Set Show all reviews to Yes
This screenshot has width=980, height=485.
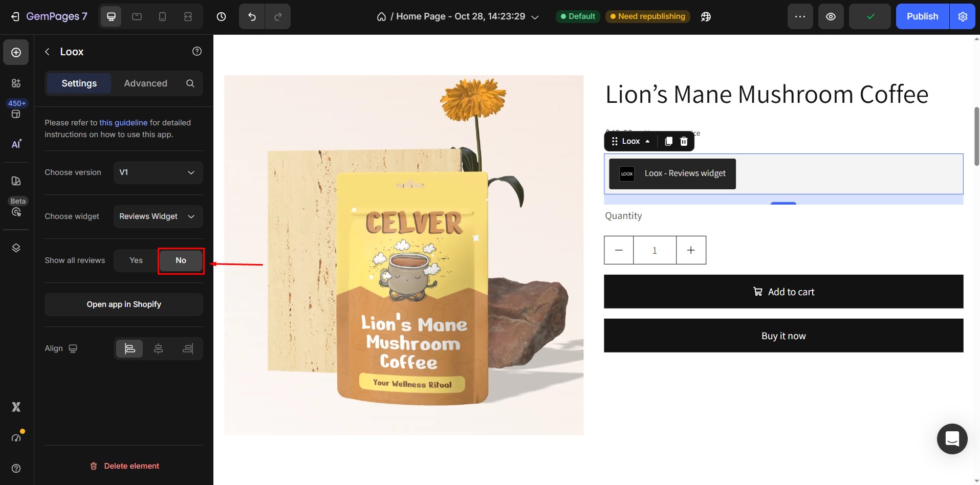coord(136,260)
